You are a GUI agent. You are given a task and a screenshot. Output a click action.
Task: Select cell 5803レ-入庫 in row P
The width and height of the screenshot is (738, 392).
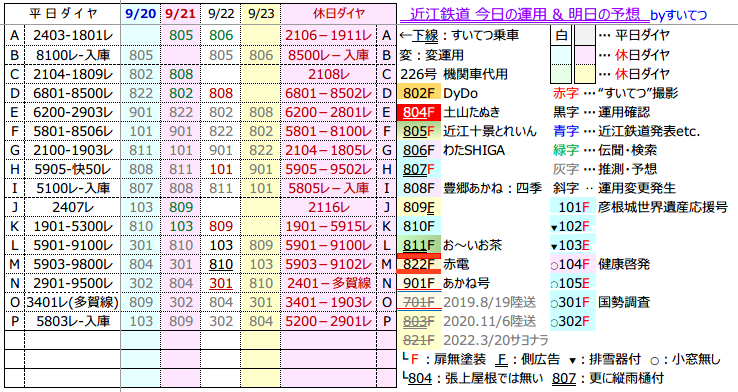73,321
